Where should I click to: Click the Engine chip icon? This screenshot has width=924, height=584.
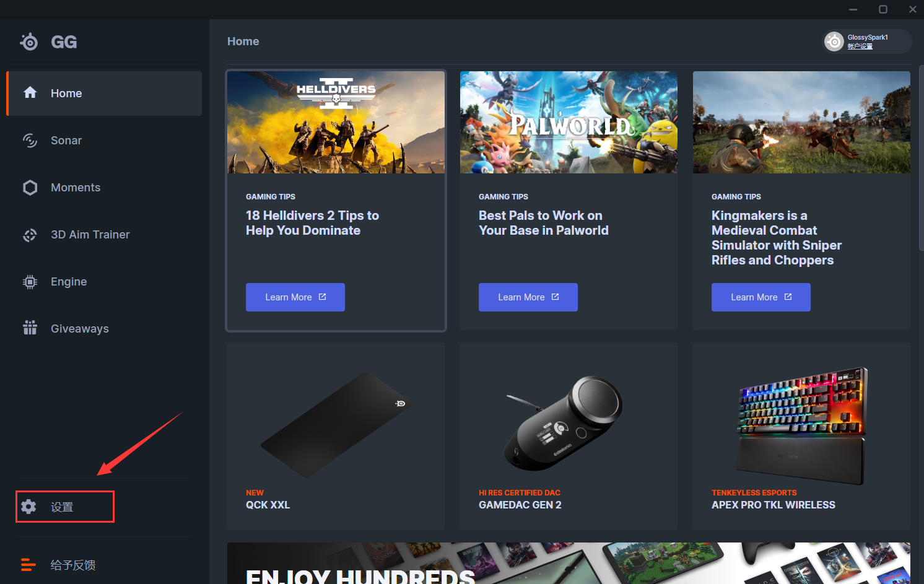coord(30,282)
